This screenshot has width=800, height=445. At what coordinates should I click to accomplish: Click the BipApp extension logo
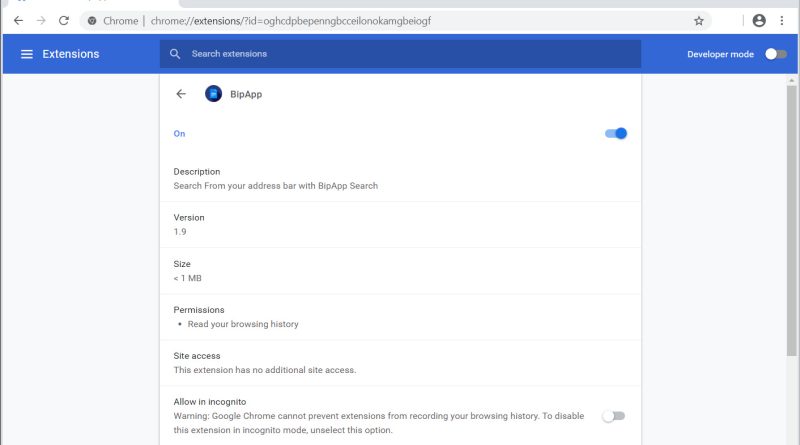[x=213, y=94]
